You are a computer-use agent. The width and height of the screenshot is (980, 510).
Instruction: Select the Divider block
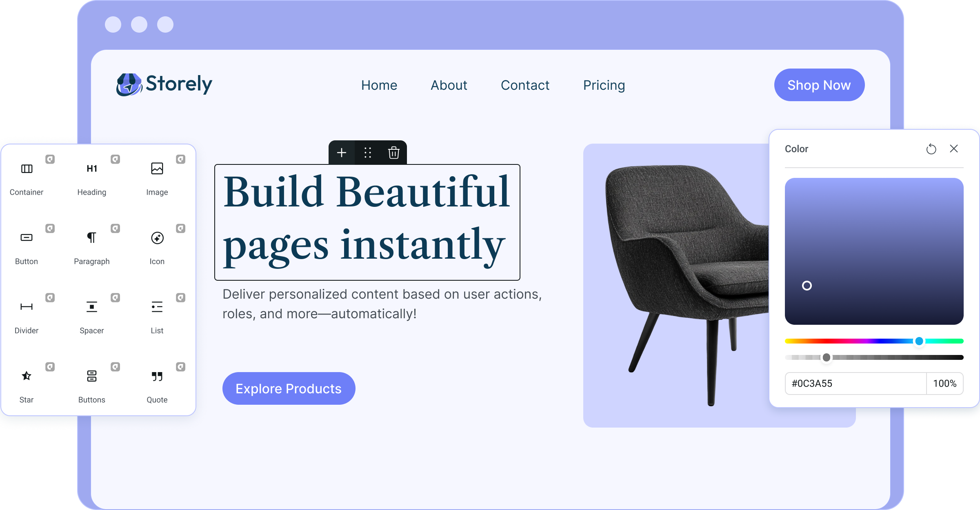coord(27,307)
